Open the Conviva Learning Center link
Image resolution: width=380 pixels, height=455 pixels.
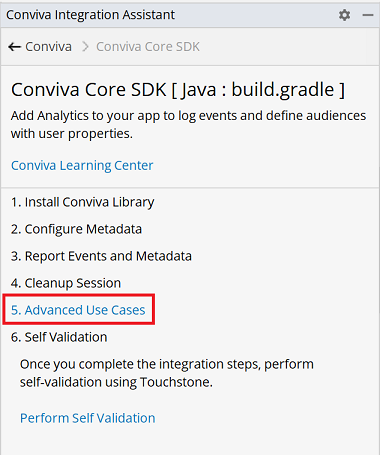pos(82,165)
